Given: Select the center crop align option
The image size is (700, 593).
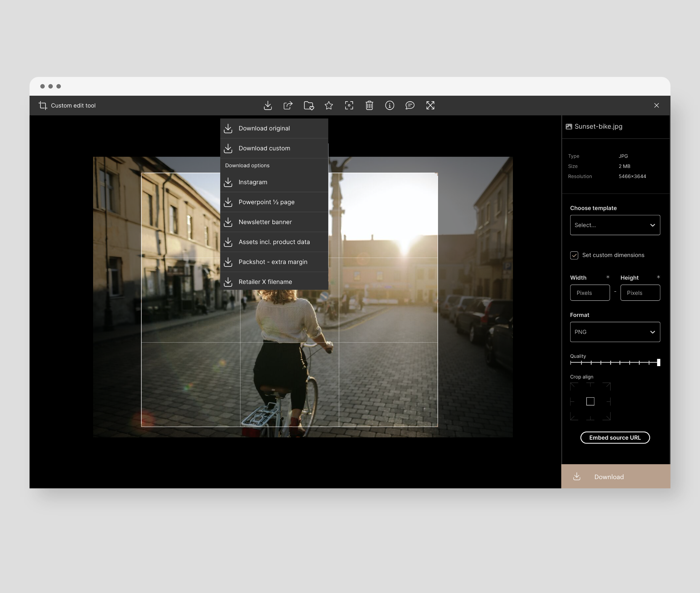Looking at the screenshot, I should (590, 401).
